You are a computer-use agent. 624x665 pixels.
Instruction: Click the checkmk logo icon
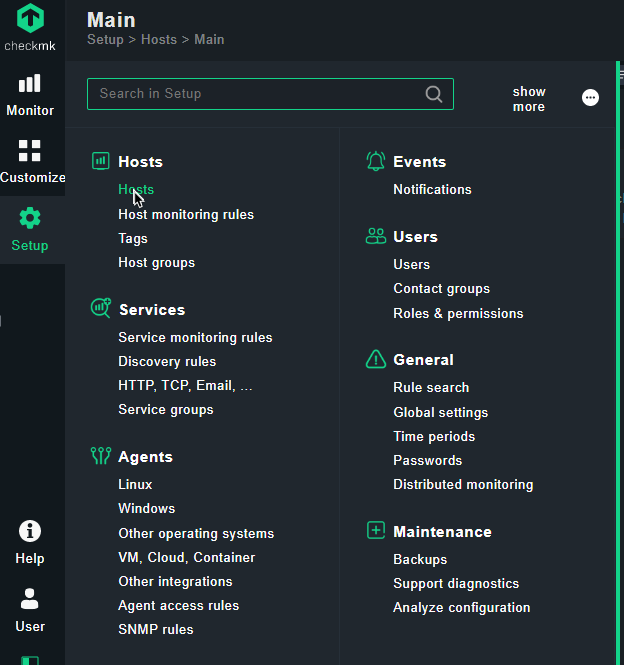pyautogui.click(x=30, y=18)
